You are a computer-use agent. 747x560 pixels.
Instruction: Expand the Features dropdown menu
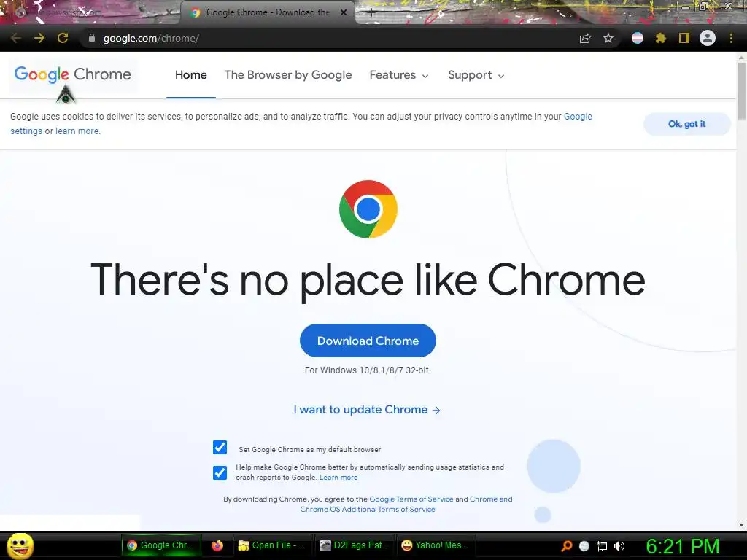pos(399,75)
